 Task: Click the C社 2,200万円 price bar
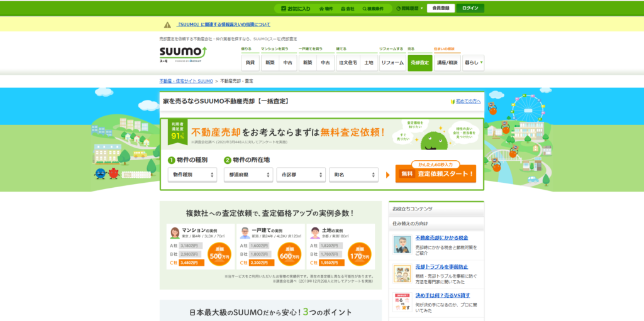(x=261, y=263)
